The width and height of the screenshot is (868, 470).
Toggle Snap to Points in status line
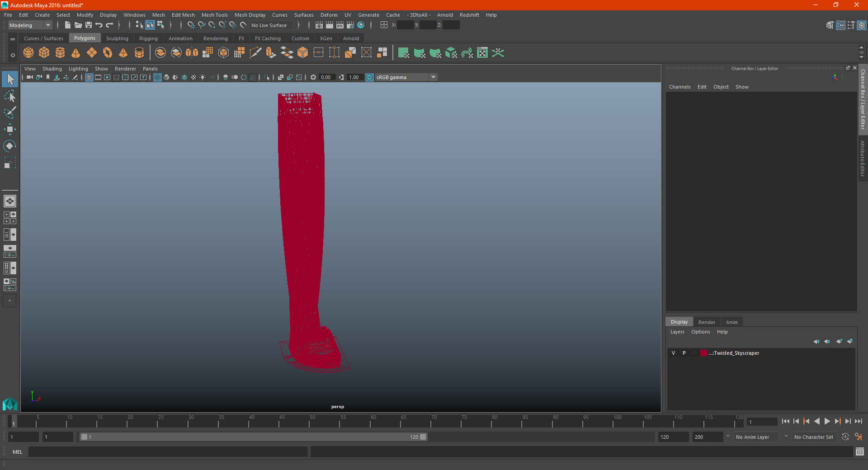(212, 25)
